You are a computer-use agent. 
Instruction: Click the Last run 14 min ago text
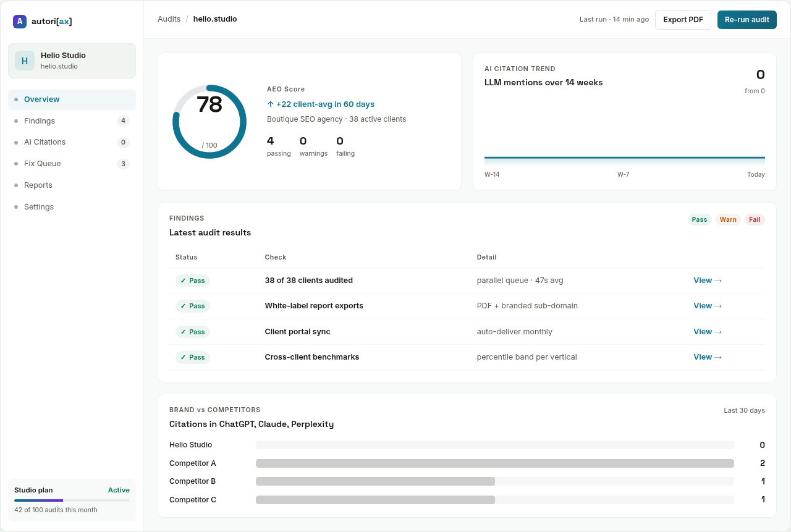pos(614,20)
